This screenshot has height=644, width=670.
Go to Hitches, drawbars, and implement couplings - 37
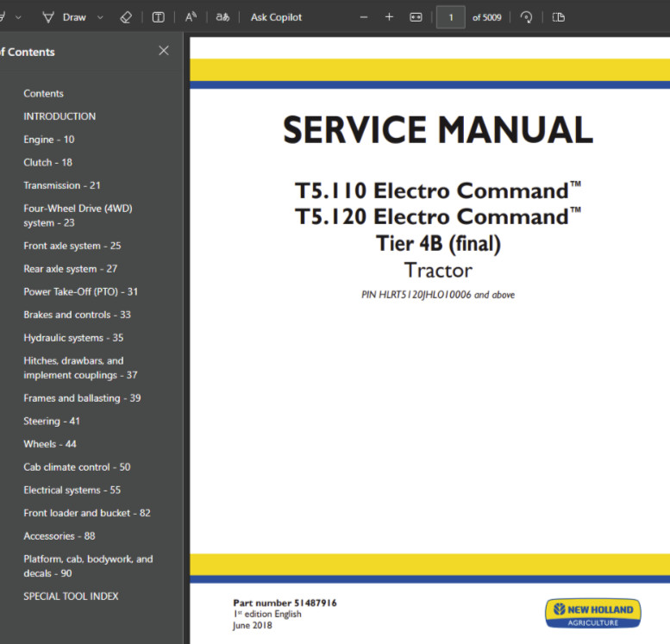(80, 368)
